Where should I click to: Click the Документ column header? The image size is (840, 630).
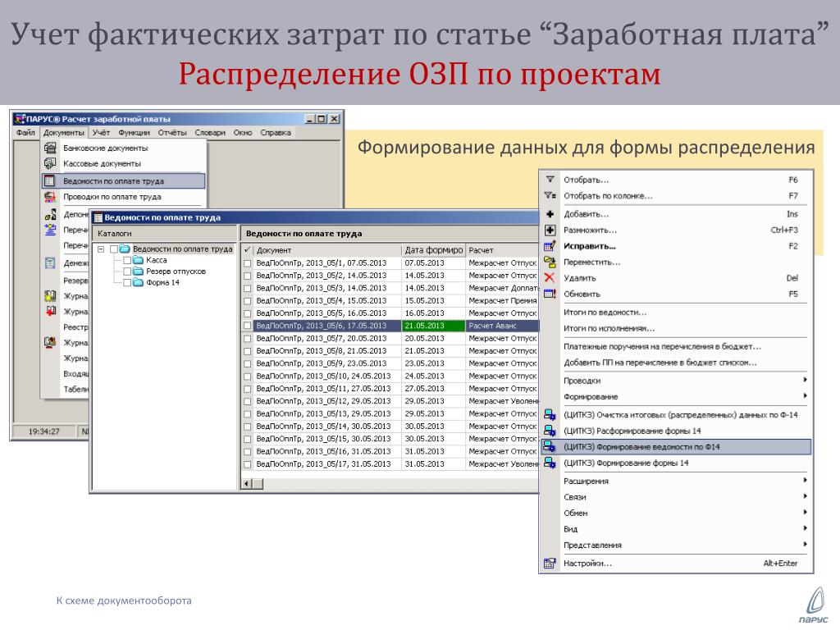326,249
